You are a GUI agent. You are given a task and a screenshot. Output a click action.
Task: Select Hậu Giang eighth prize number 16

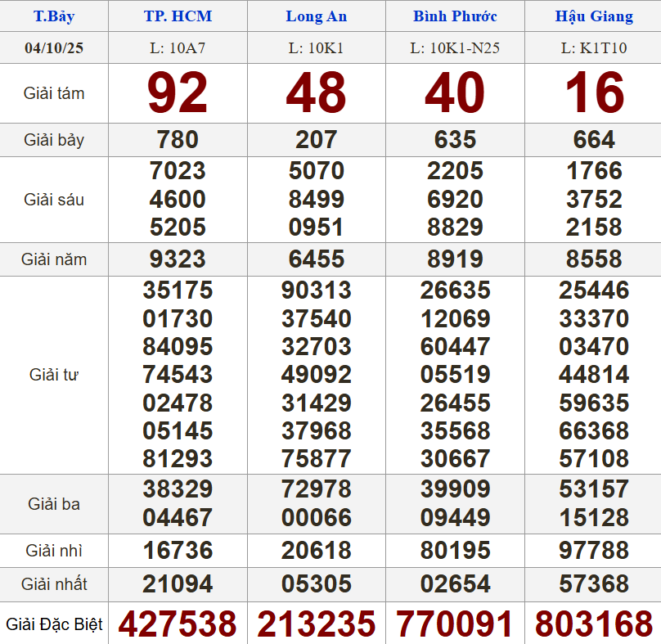click(593, 93)
